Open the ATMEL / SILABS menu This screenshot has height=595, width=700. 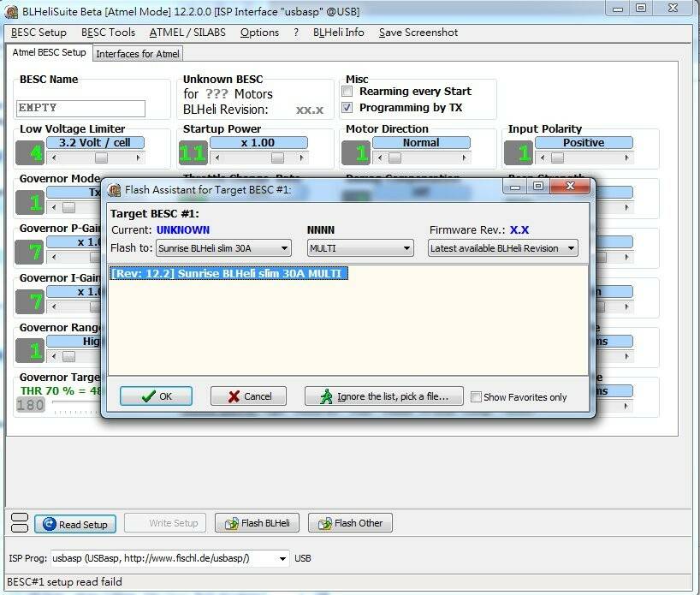(187, 33)
